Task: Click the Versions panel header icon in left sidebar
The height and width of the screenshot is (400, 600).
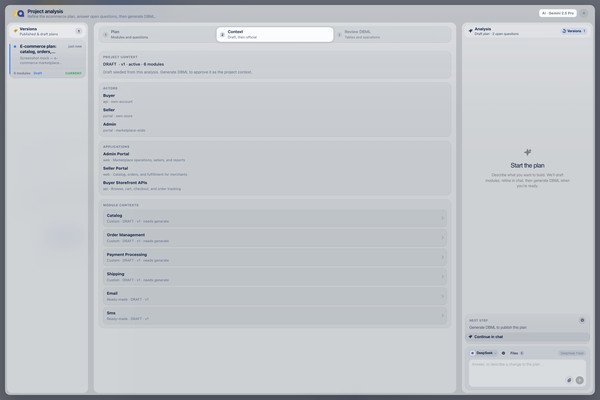Action: point(15,31)
